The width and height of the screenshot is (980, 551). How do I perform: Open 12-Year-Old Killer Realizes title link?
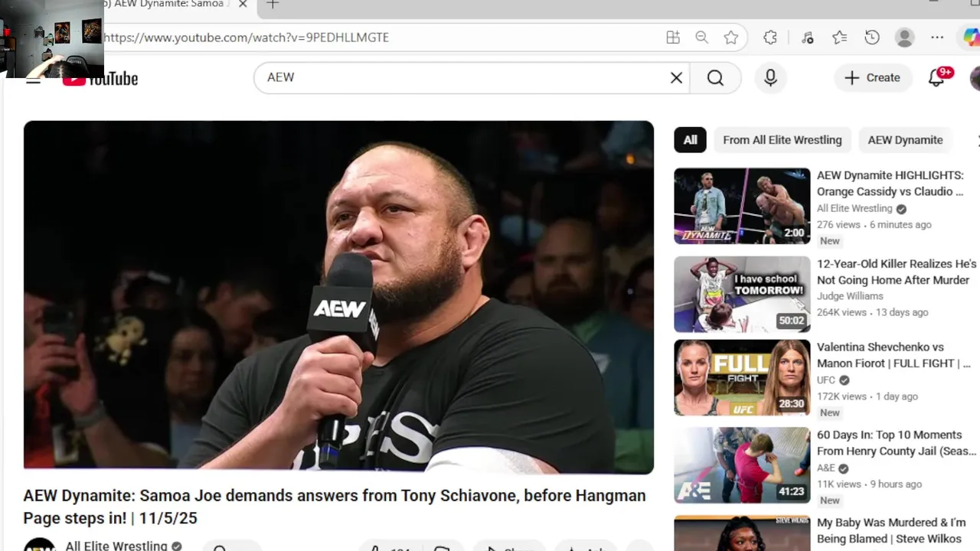click(897, 272)
